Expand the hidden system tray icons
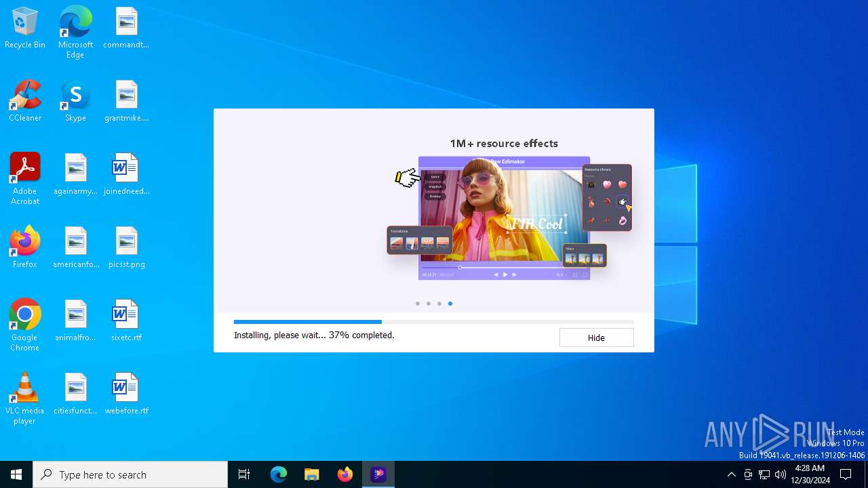The width and height of the screenshot is (868, 488). (x=731, y=474)
